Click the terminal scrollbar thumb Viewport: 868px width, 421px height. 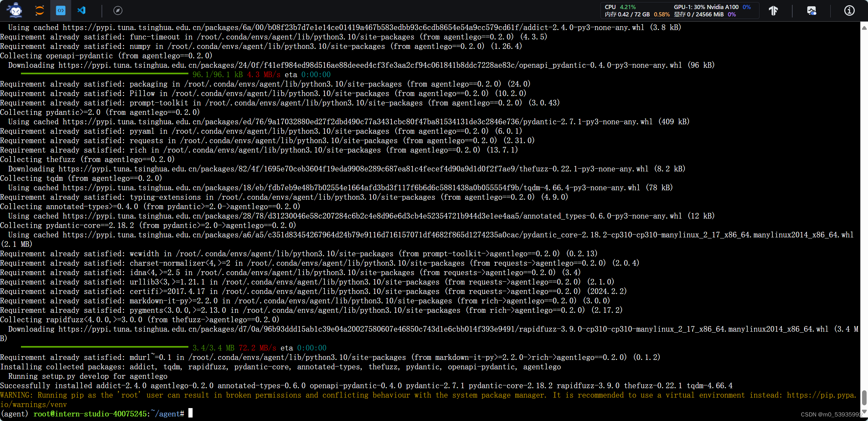864,398
